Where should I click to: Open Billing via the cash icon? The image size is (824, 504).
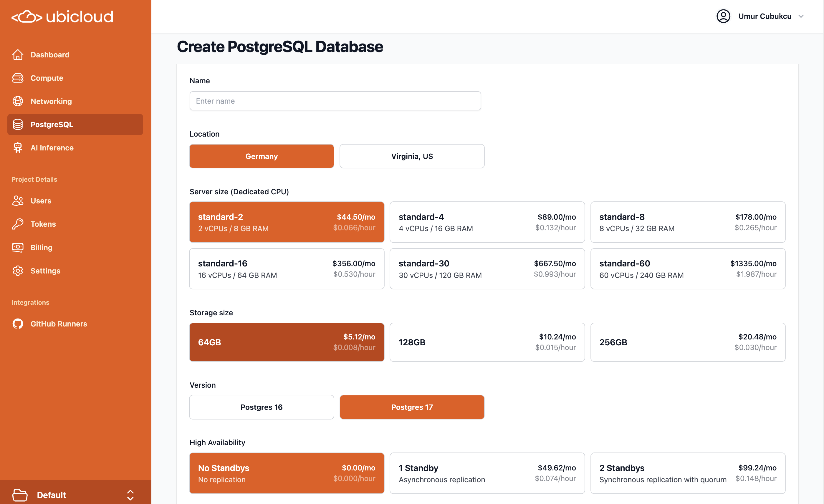(x=18, y=247)
